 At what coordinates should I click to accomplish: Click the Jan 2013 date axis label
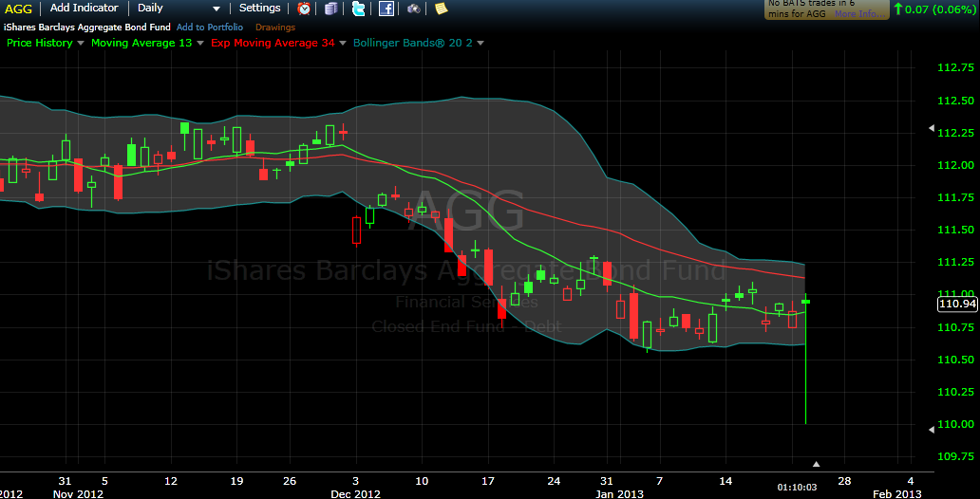tap(617, 493)
